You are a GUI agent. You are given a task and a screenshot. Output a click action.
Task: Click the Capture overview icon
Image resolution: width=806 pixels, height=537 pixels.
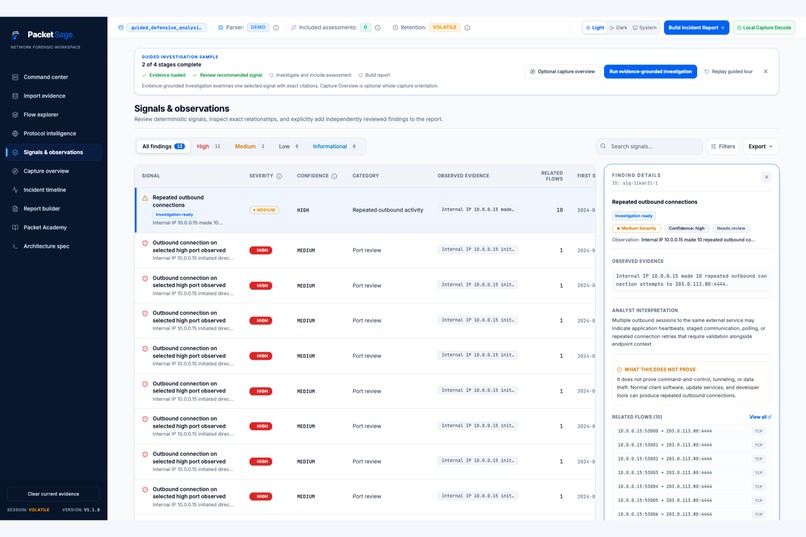(x=15, y=171)
